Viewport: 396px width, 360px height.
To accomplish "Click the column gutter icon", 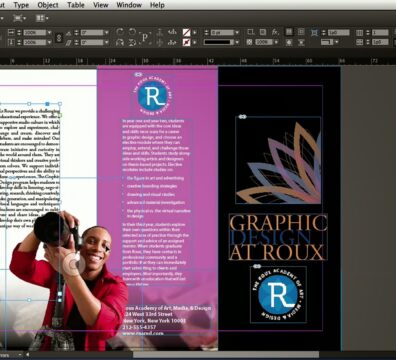I will 359,42.
